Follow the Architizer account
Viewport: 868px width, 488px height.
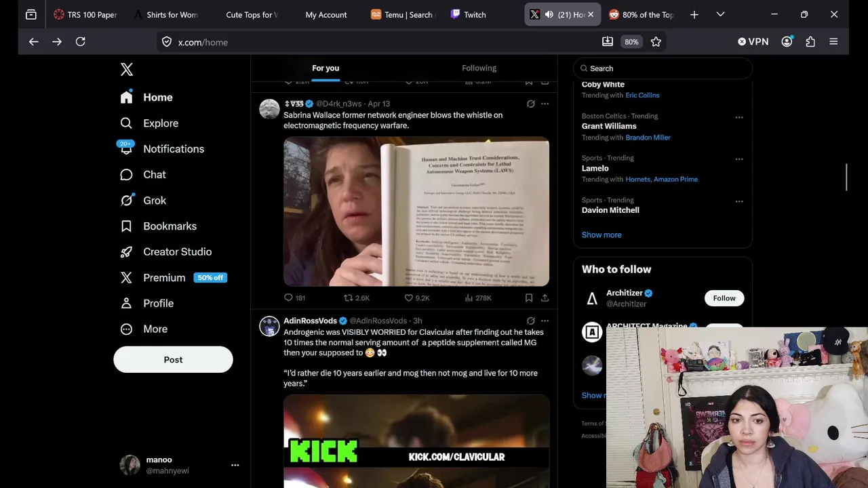724,298
